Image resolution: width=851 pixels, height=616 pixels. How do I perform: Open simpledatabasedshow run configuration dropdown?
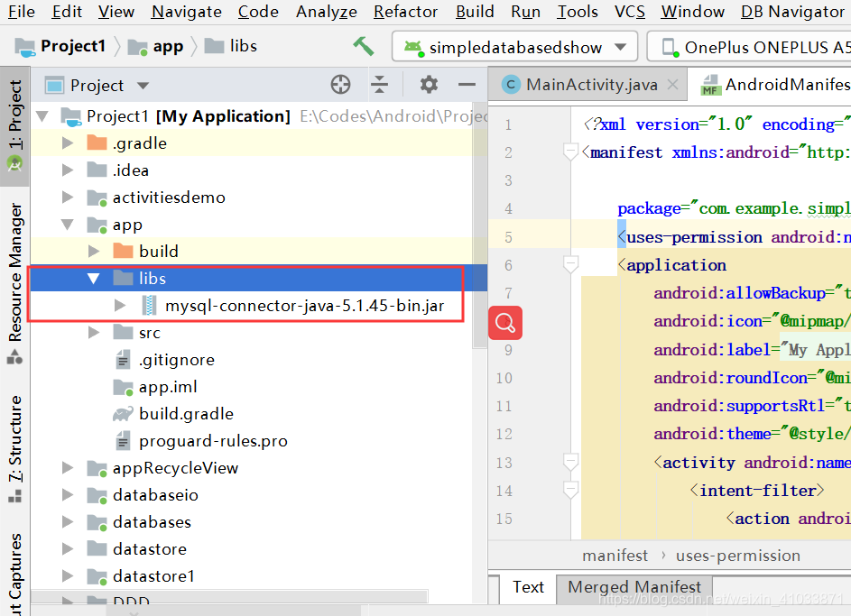tap(515, 47)
